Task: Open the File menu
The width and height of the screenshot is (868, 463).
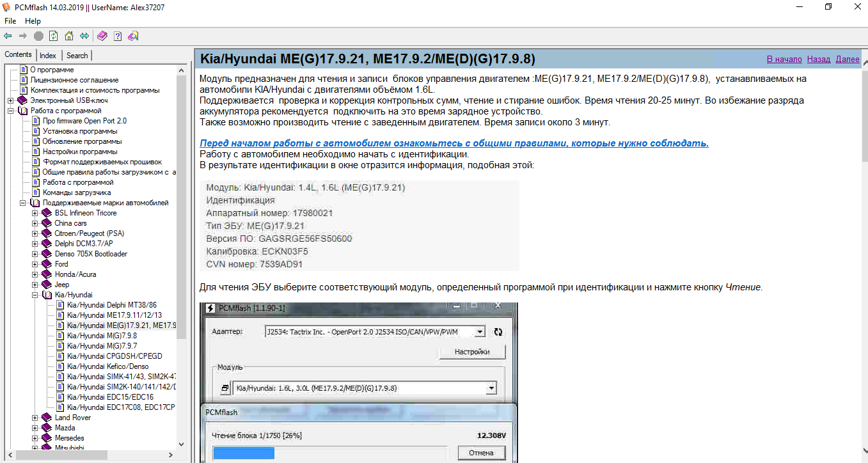Action: pos(10,21)
